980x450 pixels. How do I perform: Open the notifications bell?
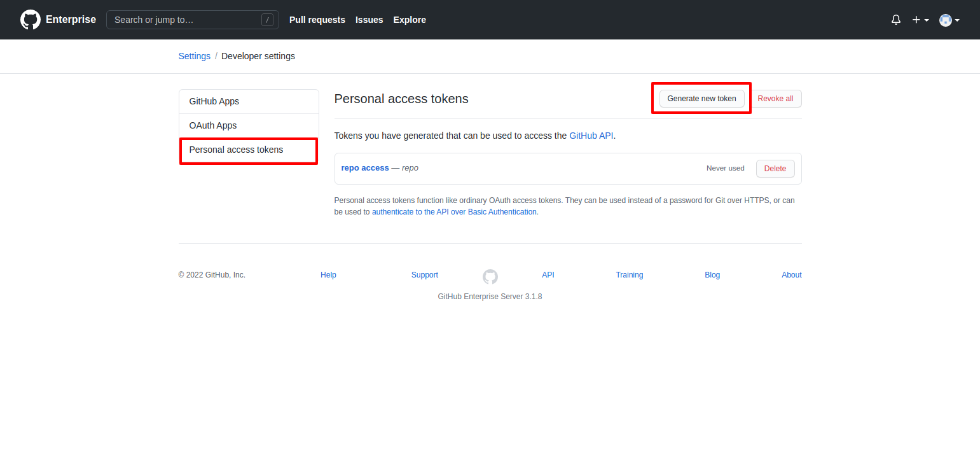[896, 20]
